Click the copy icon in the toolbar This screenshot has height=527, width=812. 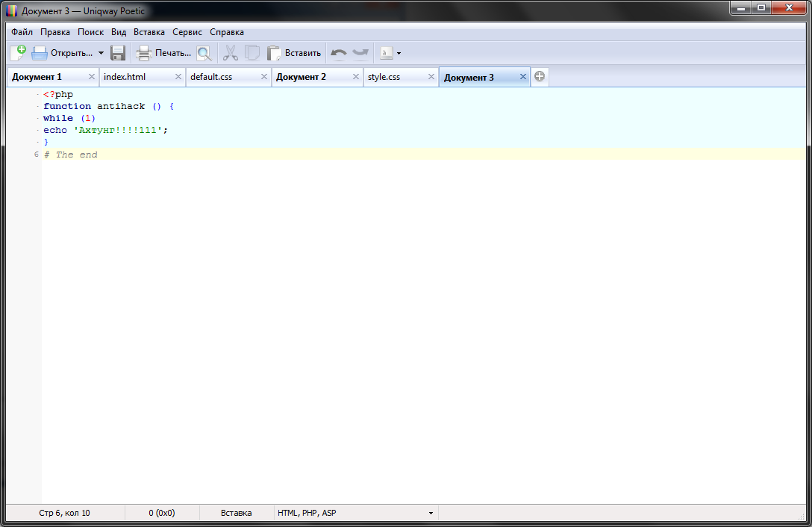click(x=252, y=53)
